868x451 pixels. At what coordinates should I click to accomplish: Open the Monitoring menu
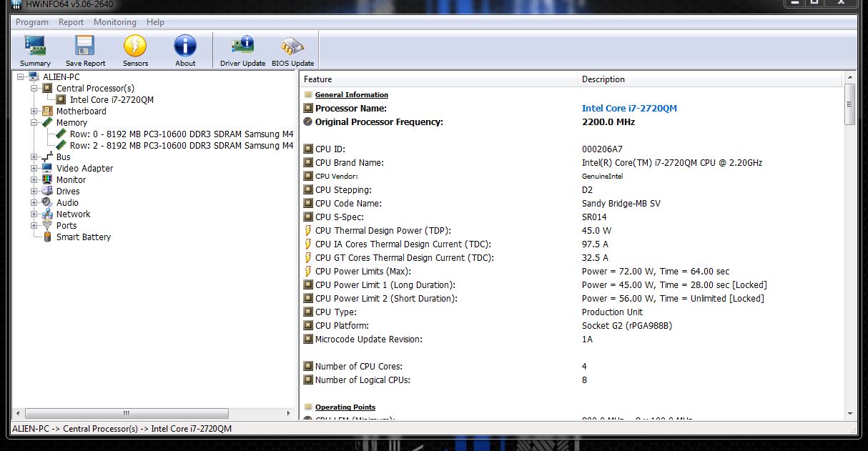coord(114,22)
